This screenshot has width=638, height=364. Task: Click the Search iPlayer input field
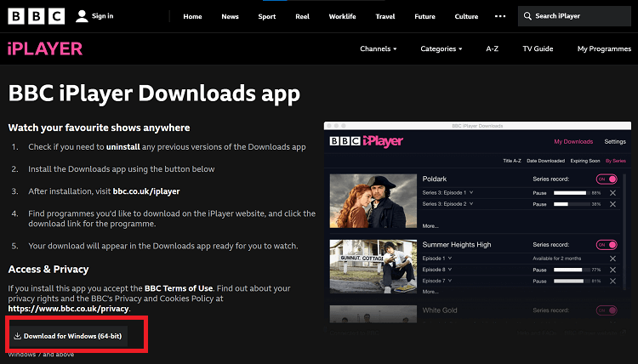[574, 16]
